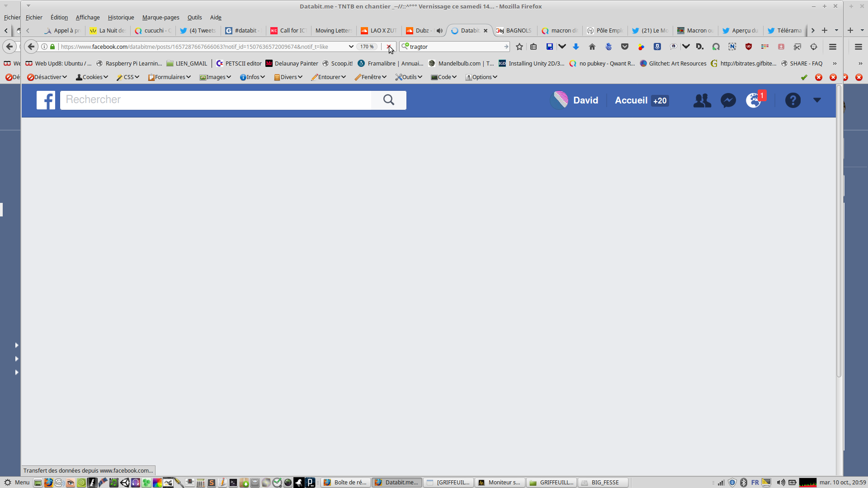The height and width of the screenshot is (488, 868).
Task: Click the Facebook help question mark
Action: pos(793,100)
